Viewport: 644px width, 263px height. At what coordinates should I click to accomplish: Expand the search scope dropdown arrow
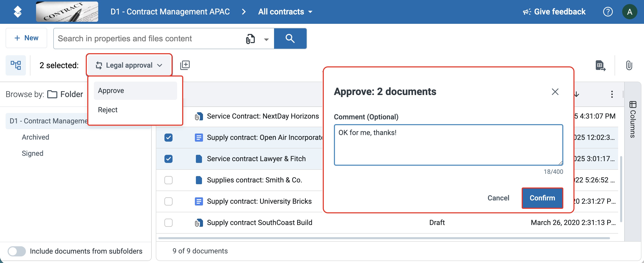click(x=266, y=39)
